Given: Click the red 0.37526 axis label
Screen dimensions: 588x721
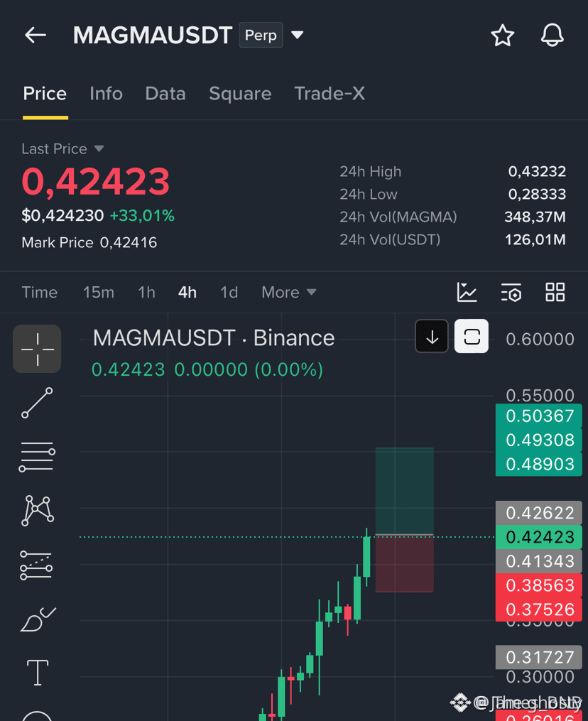Looking at the screenshot, I should (539, 609).
